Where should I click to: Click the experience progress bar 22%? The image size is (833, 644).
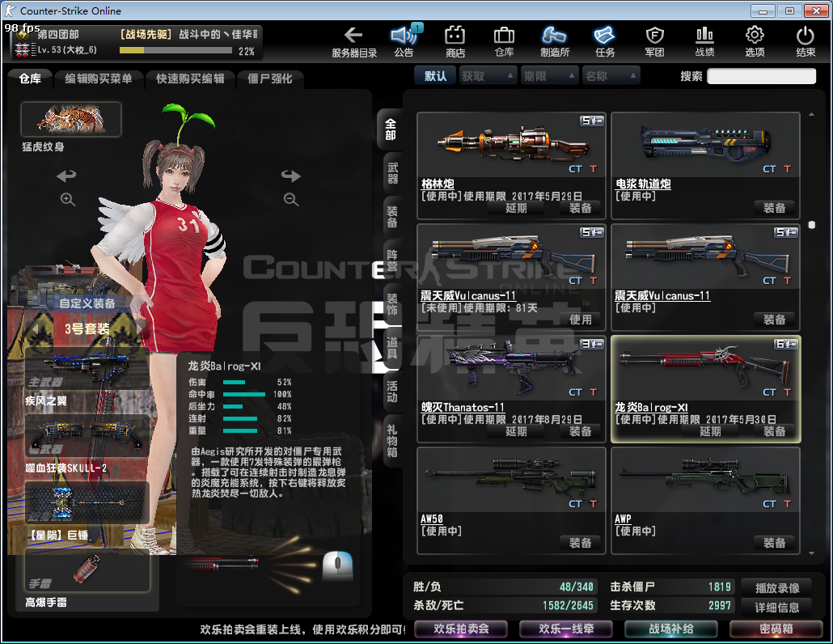pos(175,50)
